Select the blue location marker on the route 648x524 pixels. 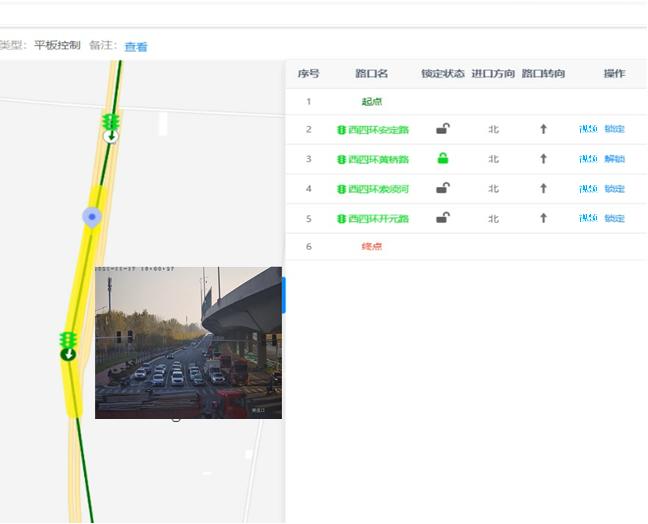pyautogui.click(x=92, y=216)
